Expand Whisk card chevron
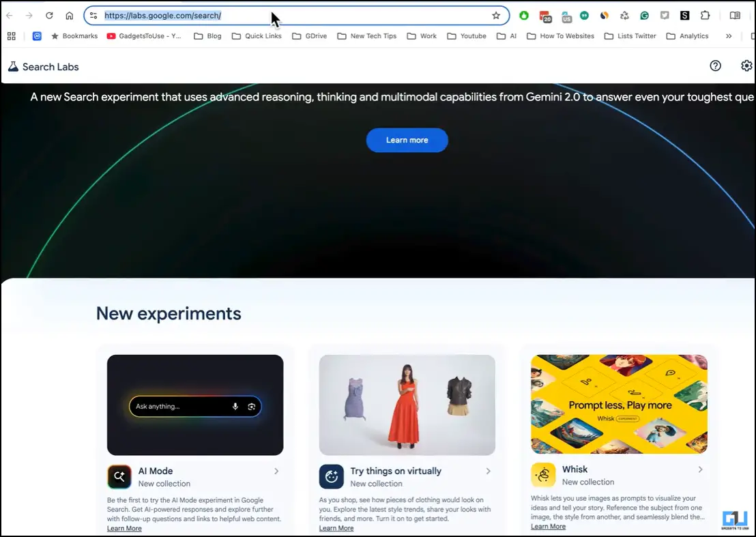The height and width of the screenshot is (537, 756). [x=701, y=469]
